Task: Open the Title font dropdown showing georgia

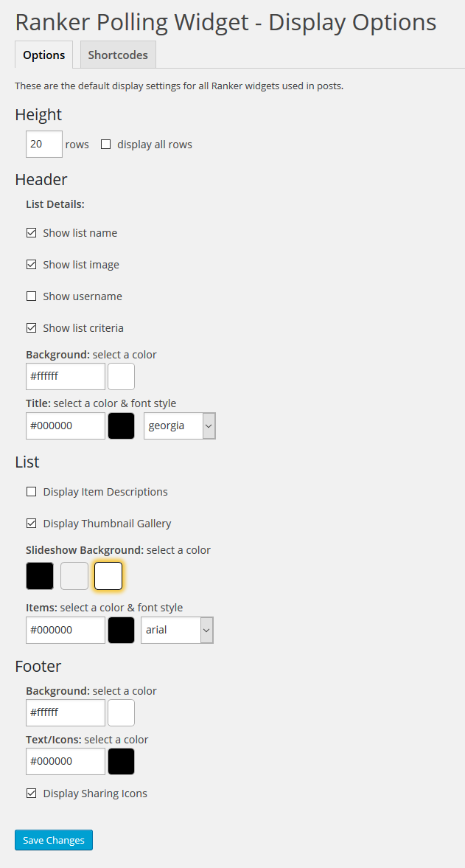Action: (x=179, y=426)
